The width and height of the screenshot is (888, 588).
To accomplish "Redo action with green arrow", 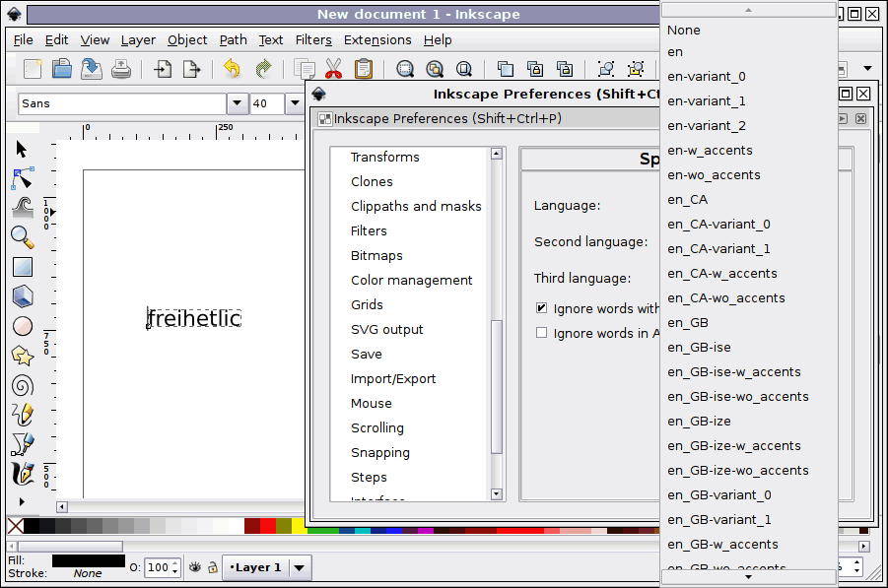I will click(263, 69).
